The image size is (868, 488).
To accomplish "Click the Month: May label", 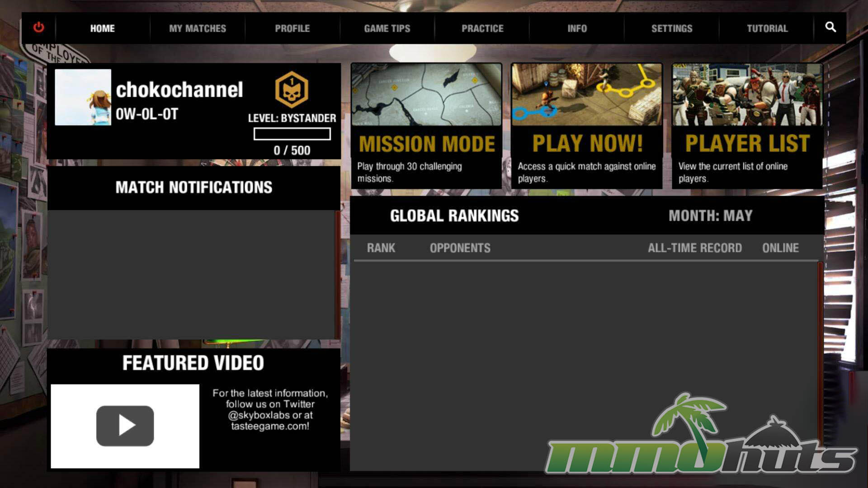I will coord(710,216).
